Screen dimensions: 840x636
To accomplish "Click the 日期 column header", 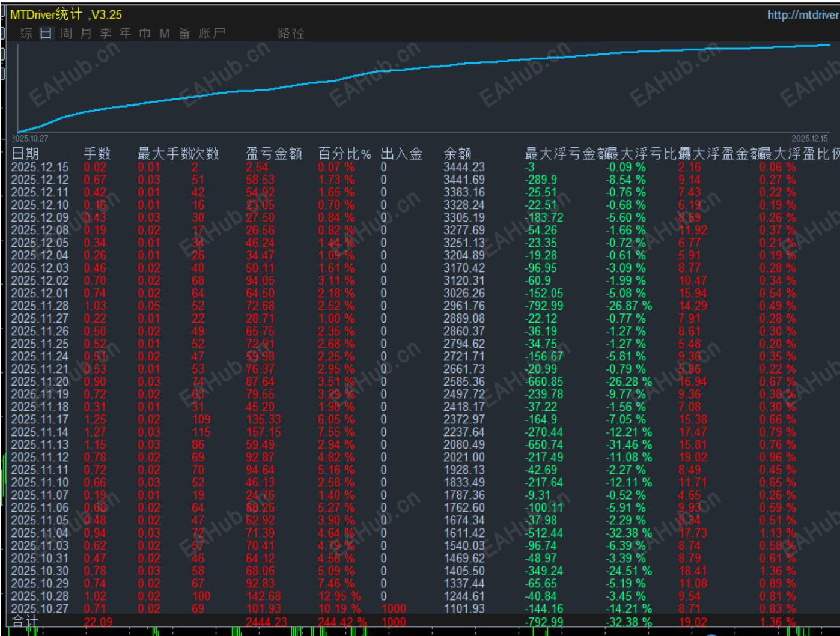I will click(x=25, y=154).
